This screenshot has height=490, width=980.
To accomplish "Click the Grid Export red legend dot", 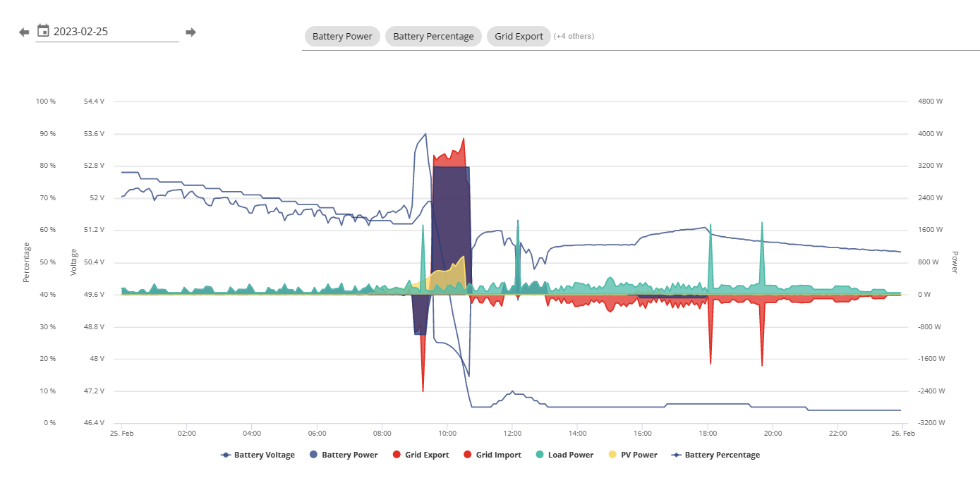I will pyautogui.click(x=397, y=455).
